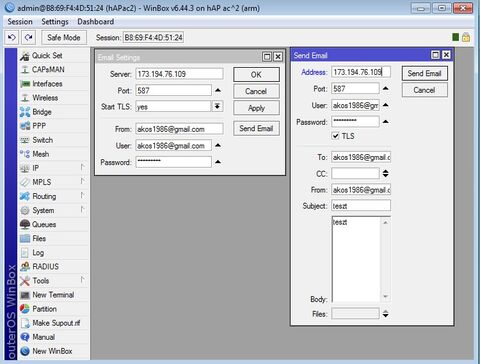480x364 pixels.
Task: Click Cancel in Email Settings window
Action: coord(256,91)
